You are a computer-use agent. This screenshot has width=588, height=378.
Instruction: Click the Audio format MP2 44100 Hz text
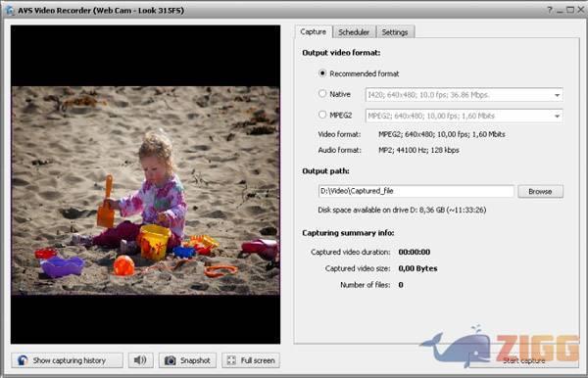point(418,150)
